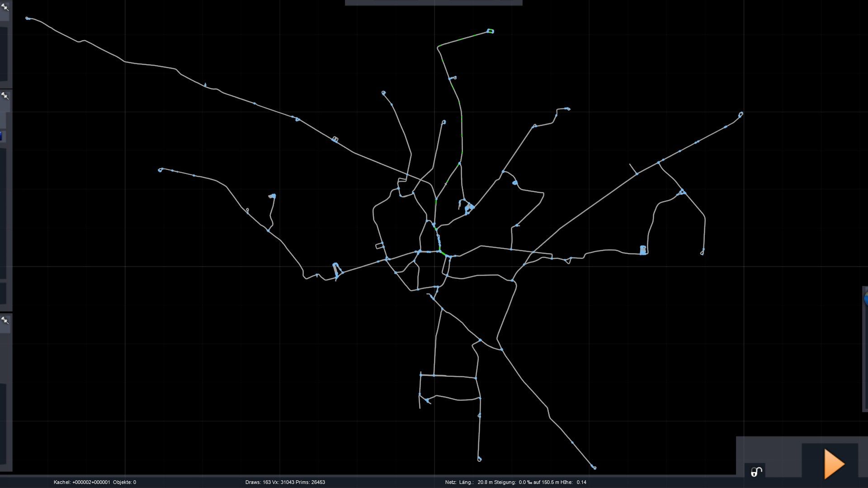Click the Netz Läng. Steigung readout
868x488 pixels.
coord(515,482)
